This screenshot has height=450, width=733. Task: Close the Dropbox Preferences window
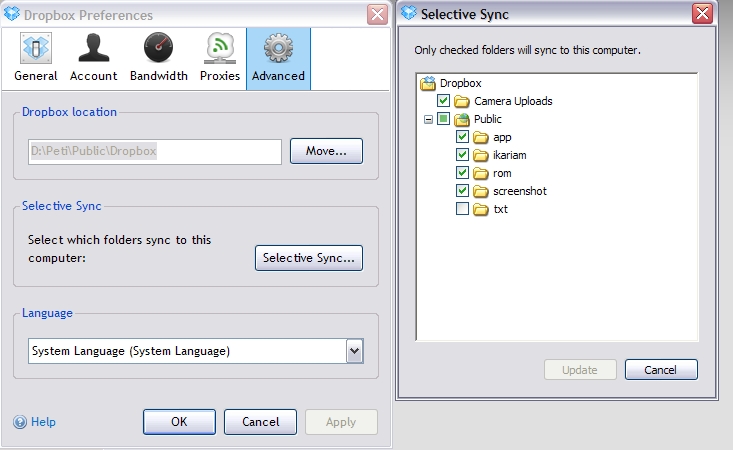click(377, 14)
